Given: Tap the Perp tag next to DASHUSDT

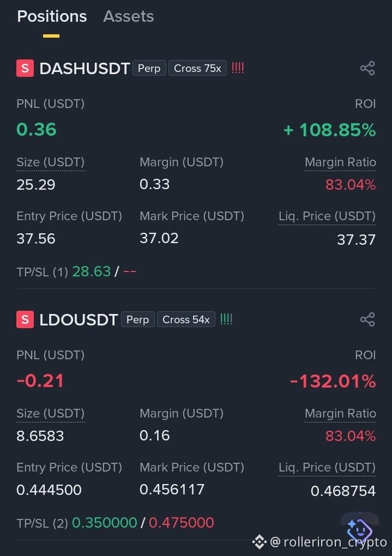Looking at the screenshot, I should pyautogui.click(x=149, y=68).
